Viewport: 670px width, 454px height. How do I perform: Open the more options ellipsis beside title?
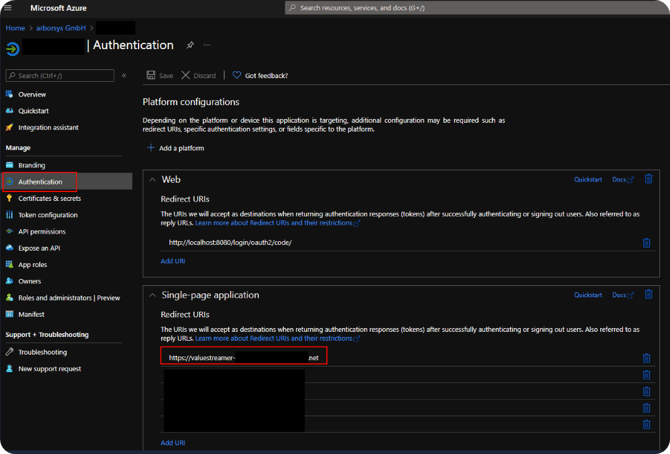pos(207,45)
